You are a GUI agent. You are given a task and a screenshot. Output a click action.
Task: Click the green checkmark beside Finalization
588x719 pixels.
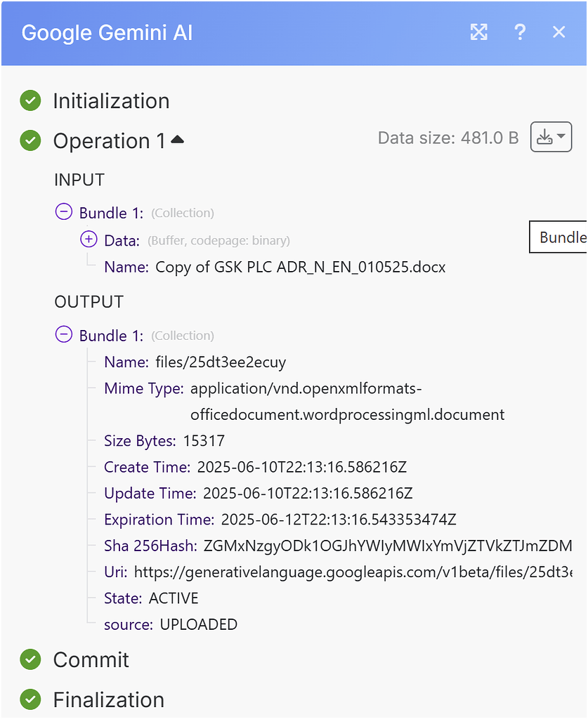point(30,700)
